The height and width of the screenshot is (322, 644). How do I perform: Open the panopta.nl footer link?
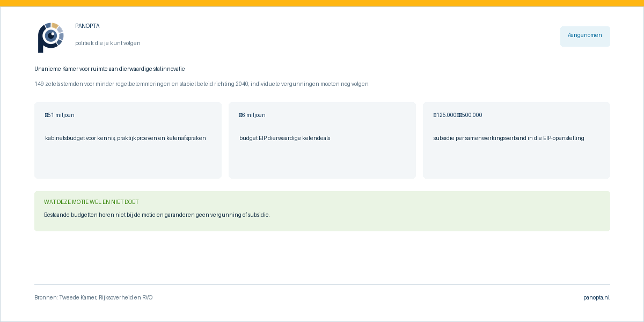[x=596, y=297]
